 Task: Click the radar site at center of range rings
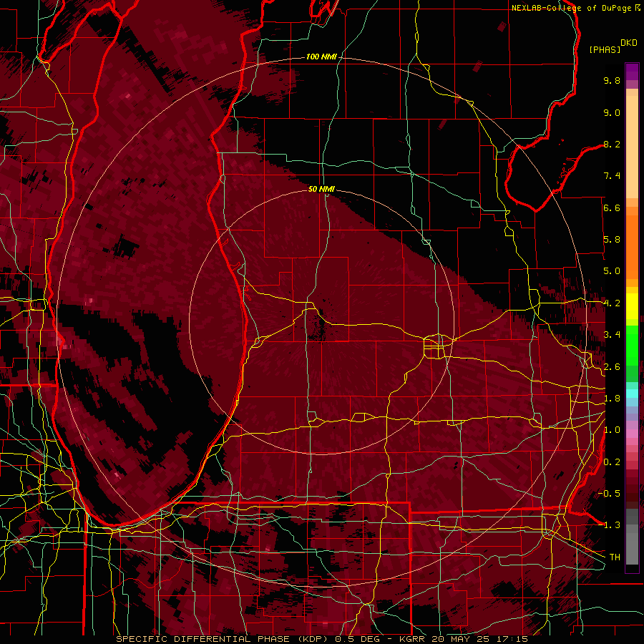click(321, 321)
